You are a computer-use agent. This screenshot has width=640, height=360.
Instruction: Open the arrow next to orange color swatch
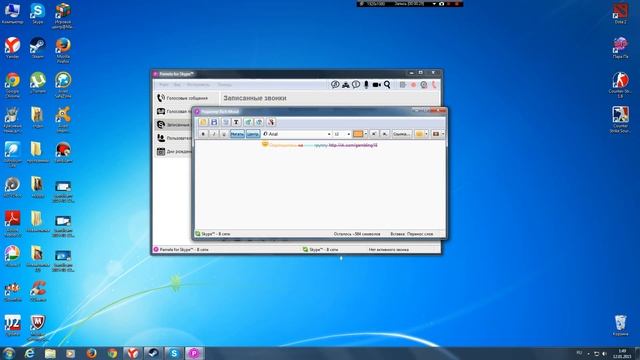click(366, 134)
